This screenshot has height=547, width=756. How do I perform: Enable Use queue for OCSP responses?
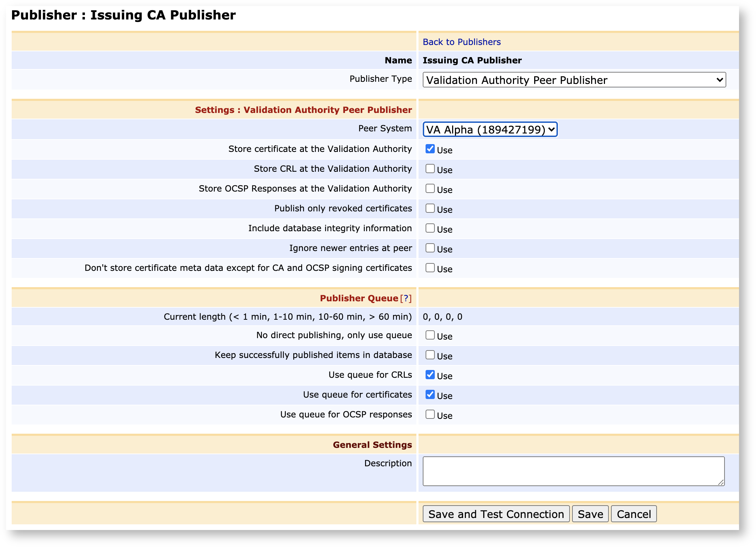tap(430, 414)
